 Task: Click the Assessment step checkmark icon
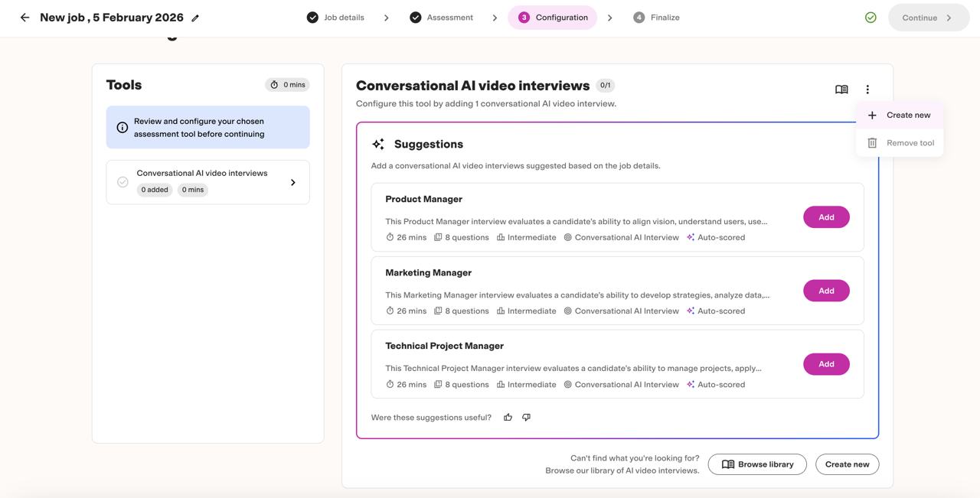click(416, 18)
